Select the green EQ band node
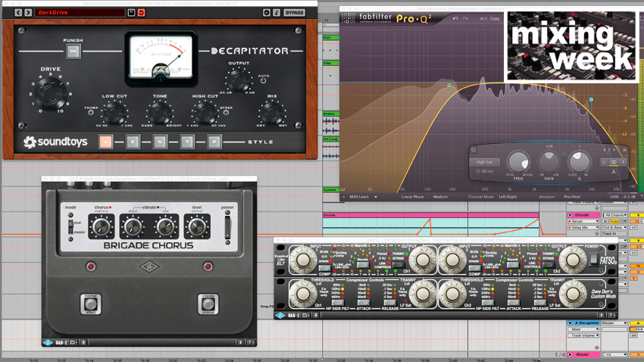This screenshot has width=644, height=362. coord(449,86)
